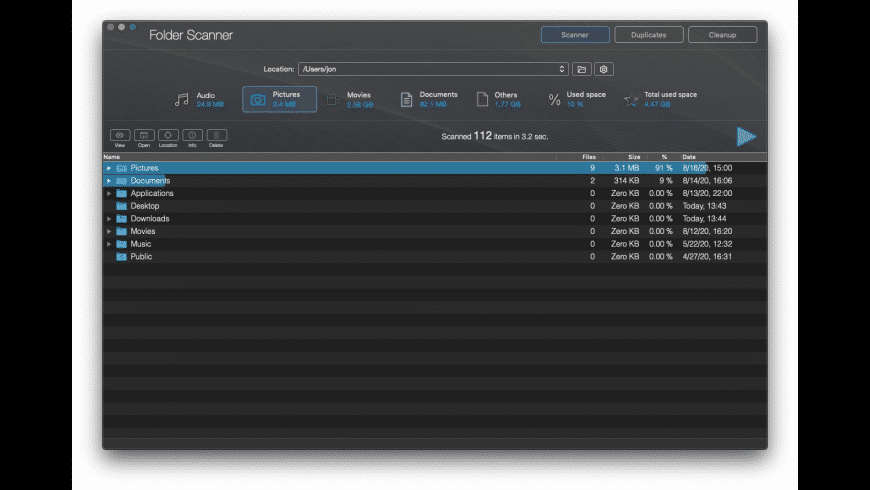
Task: Expand the Music folder row
Action: (x=109, y=244)
